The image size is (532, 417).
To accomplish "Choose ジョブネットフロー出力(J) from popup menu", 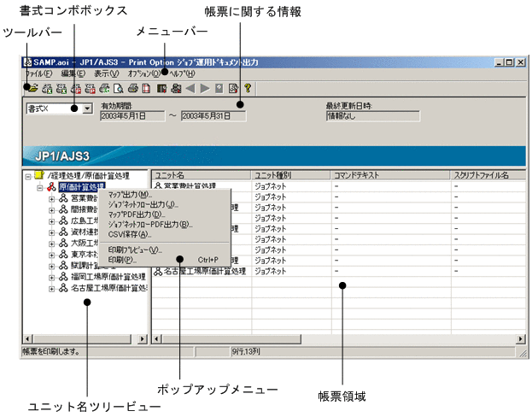I will (x=164, y=204).
